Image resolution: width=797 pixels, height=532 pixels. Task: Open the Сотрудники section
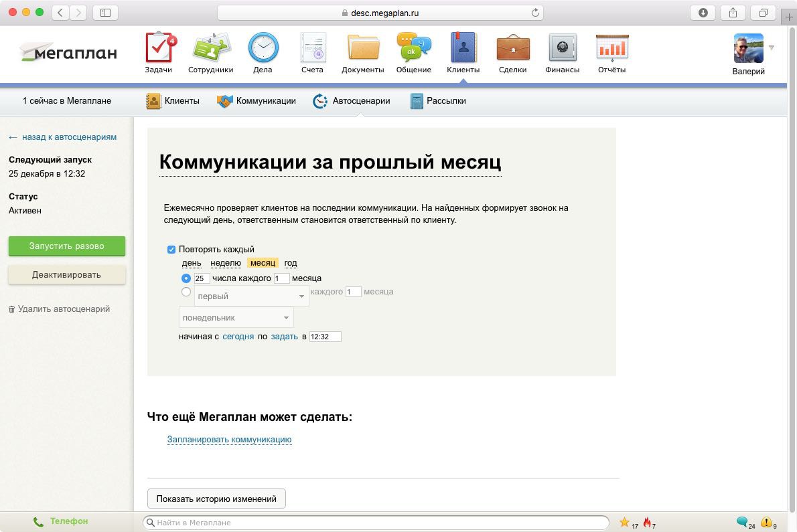pyautogui.click(x=210, y=47)
